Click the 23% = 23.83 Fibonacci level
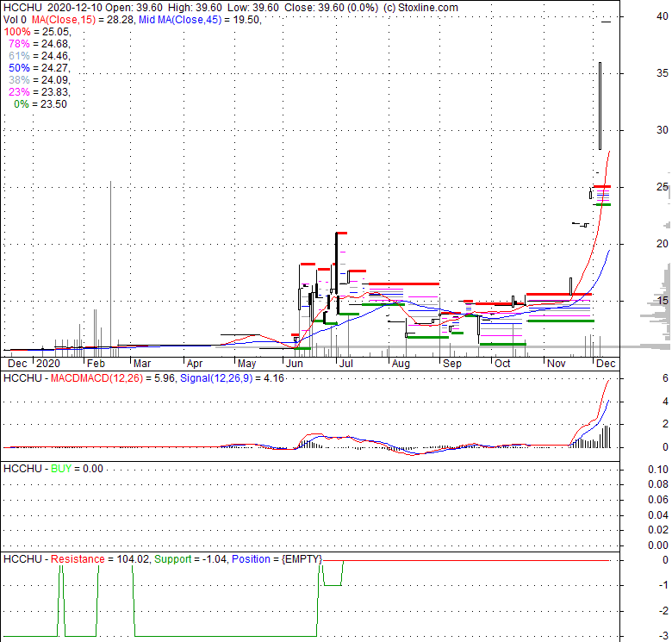Image resolution: width=672 pixels, height=642 pixels. pyautogui.click(x=40, y=91)
